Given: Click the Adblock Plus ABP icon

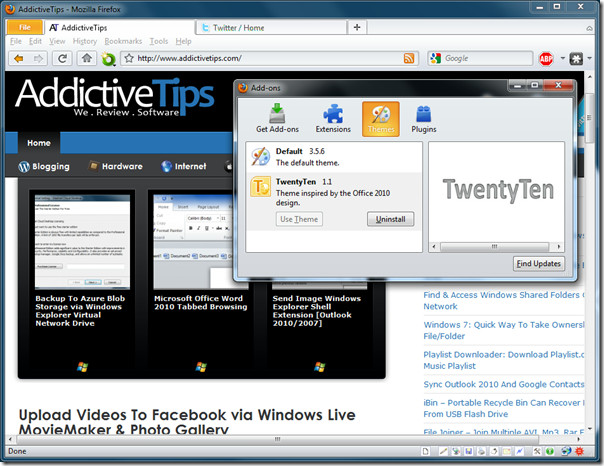Looking at the screenshot, I should click(x=546, y=59).
